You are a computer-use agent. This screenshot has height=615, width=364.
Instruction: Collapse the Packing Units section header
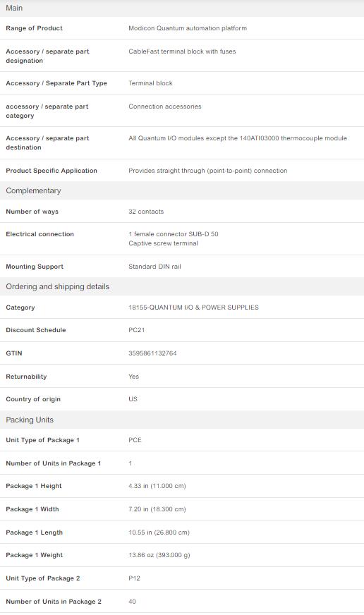point(182,420)
